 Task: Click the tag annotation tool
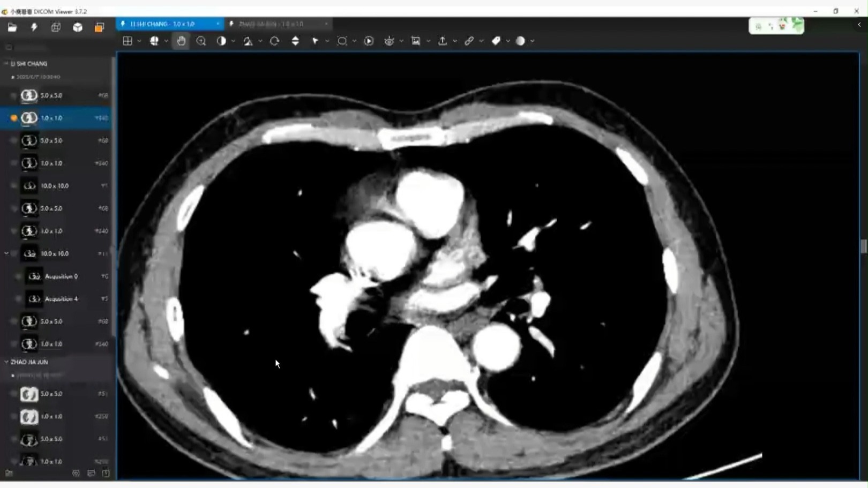coord(496,41)
